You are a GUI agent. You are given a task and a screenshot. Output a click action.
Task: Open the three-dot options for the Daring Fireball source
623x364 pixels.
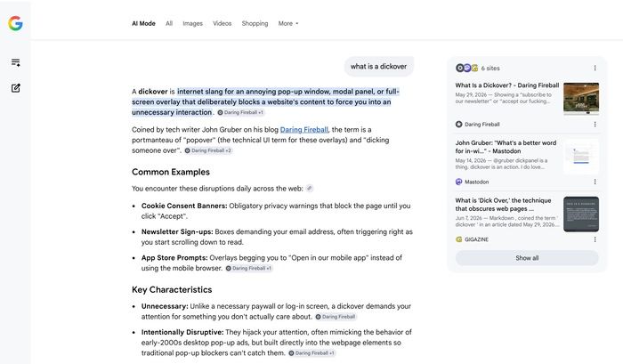pyautogui.click(x=595, y=125)
